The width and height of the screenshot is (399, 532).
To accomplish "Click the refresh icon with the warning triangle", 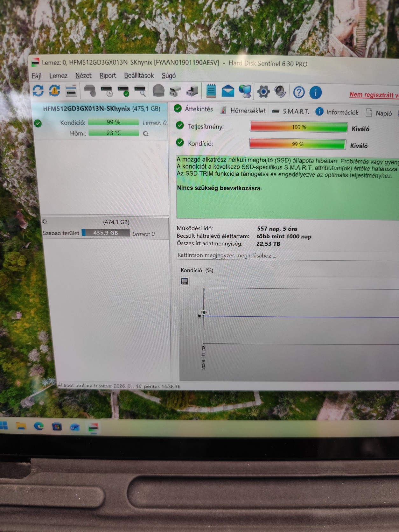I will pos(54,91).
